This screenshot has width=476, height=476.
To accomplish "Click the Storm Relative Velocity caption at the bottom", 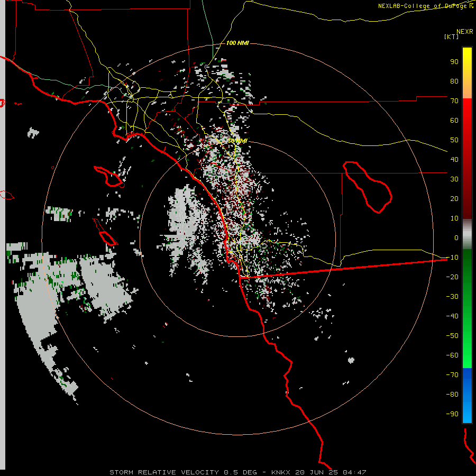I will click(x=237, y=472).
